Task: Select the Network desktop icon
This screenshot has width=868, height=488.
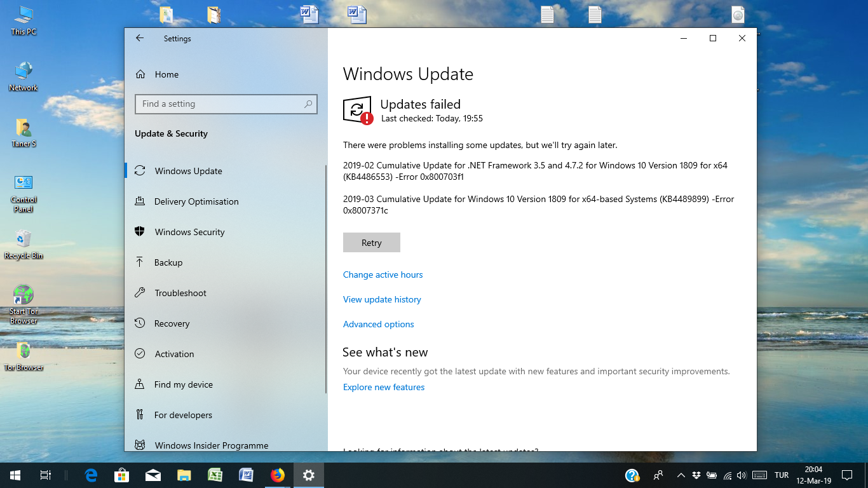Action: 24,76
